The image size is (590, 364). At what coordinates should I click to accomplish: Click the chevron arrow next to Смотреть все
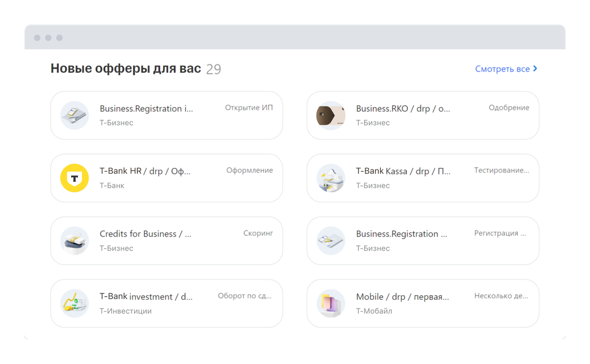coord(535,68)
